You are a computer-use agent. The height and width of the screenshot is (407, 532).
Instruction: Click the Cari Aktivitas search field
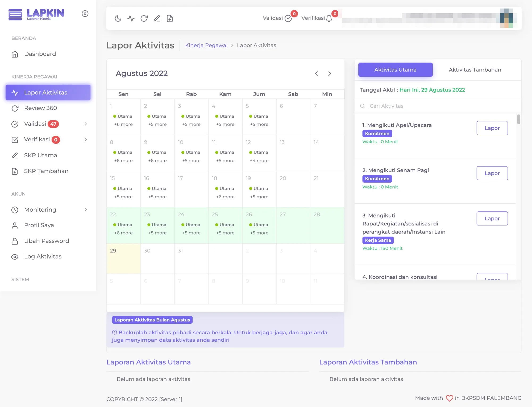[438, 106]
